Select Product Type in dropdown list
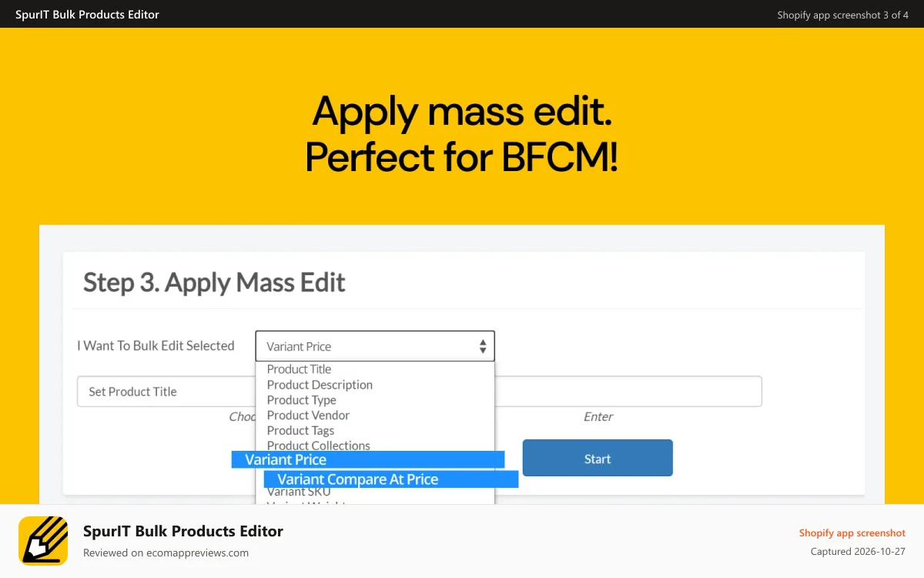The image size is (924, 578). 301,400
